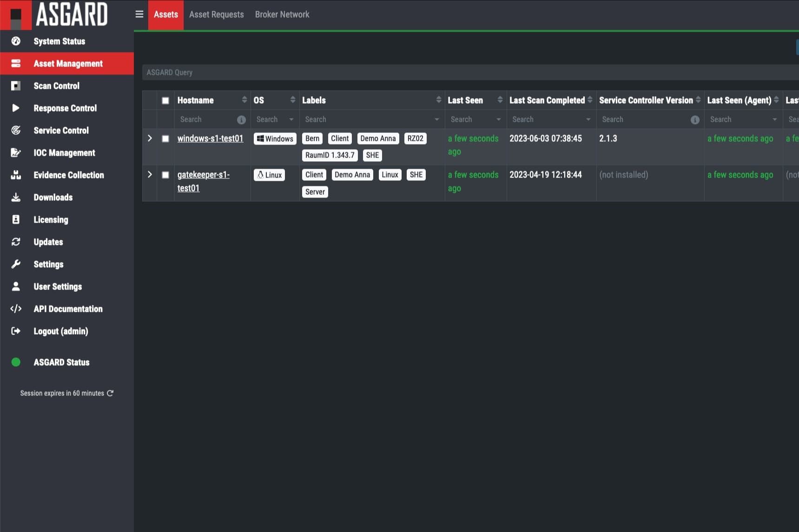The height and width of the screenshot is (532, 799).
Task: Switch to the Asset Requests tab
Action: click(x=216, y=14)
